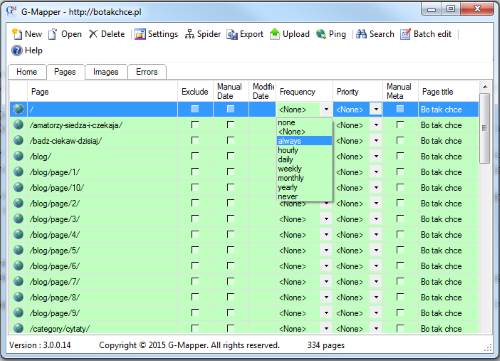Open Priority dropdown for /blog/page/6/

pos(376,266)
